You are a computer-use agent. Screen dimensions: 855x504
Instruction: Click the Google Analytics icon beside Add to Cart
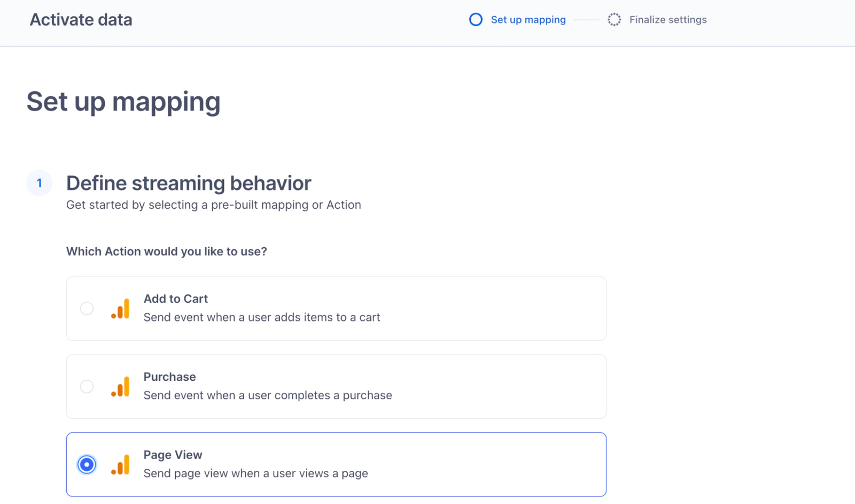(x=120, y=308)
